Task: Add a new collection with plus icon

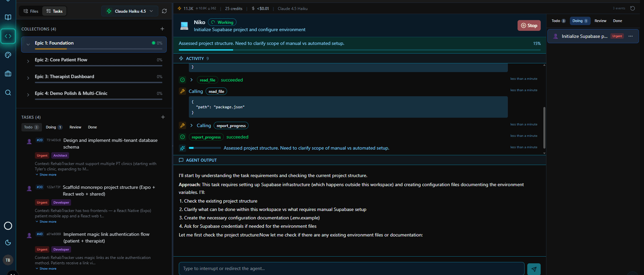Action: 162,29
